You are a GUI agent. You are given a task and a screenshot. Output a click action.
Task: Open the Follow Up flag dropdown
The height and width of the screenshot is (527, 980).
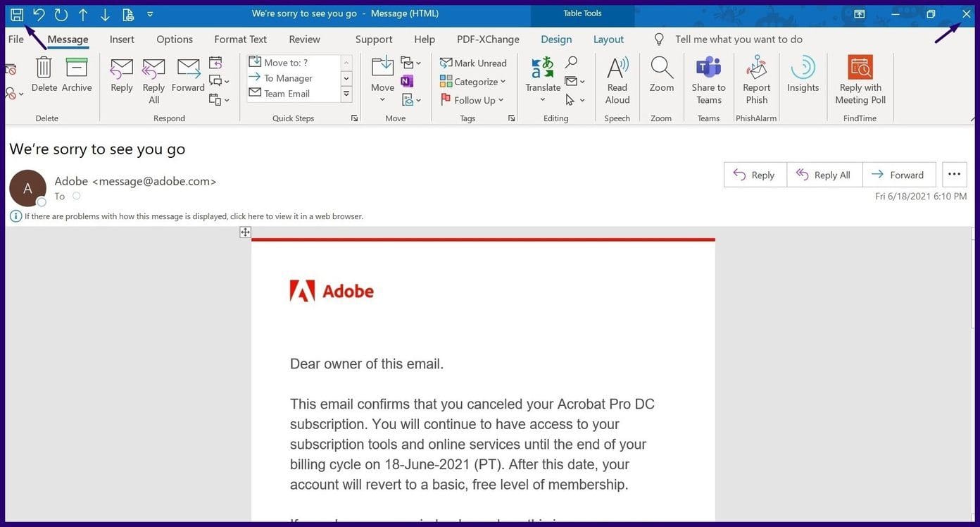pyautogui.click(x=473, y=100)
